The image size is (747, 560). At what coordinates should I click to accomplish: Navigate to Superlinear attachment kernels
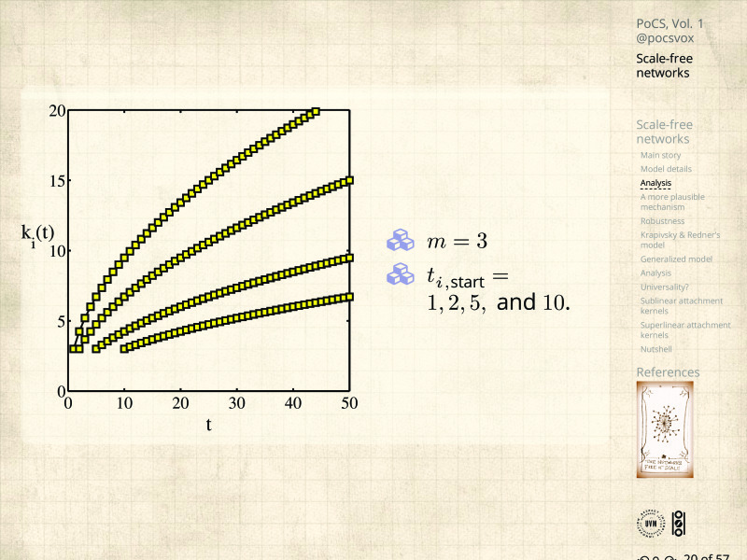(x=685, y=329)
